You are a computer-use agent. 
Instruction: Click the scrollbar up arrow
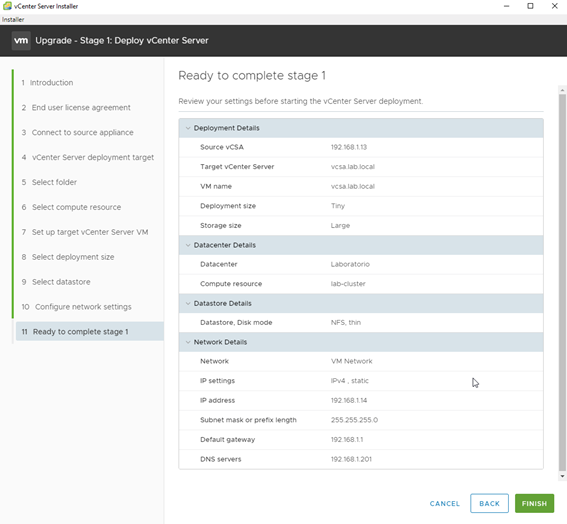[562, 90]
